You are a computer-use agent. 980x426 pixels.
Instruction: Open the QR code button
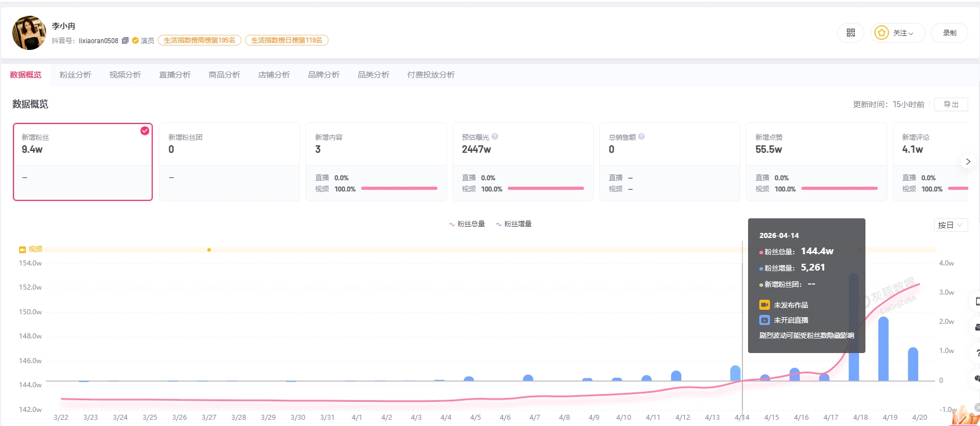tap(850, 33)
